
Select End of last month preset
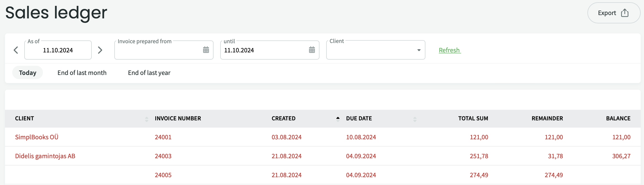click(82, 73)
